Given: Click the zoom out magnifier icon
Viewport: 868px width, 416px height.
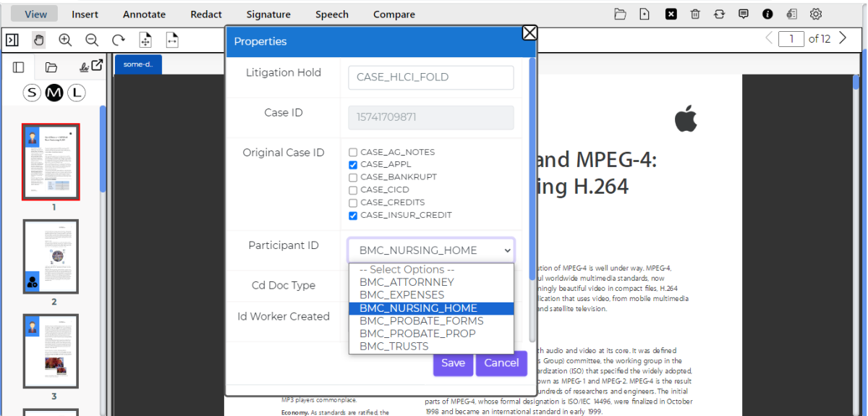Looking at the screenshot, I should pos(92,41).
